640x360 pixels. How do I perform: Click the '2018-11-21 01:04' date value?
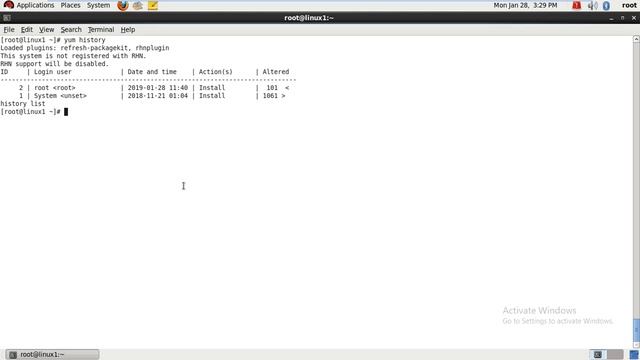click(x=158, y=96)
